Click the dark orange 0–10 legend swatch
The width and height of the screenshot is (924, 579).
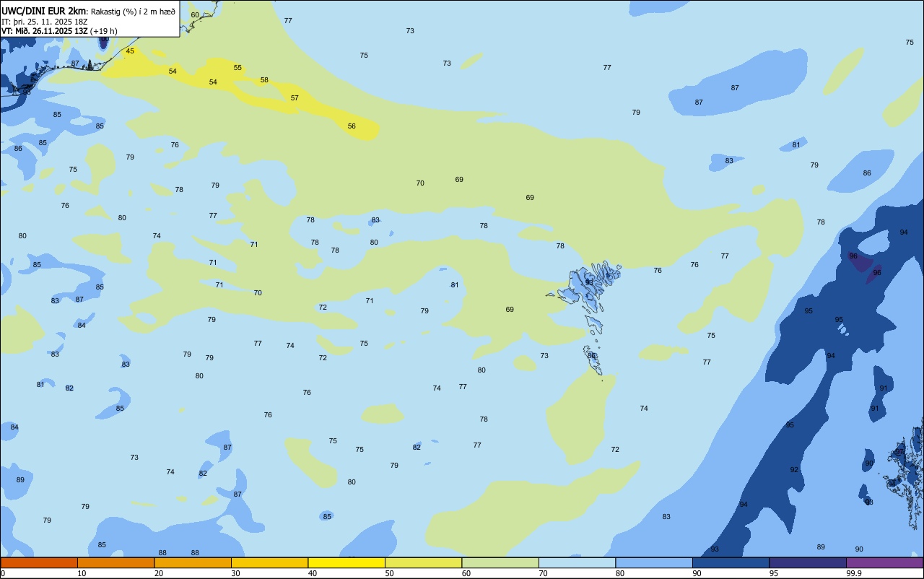pyautogui.click(x=39, y=562)
